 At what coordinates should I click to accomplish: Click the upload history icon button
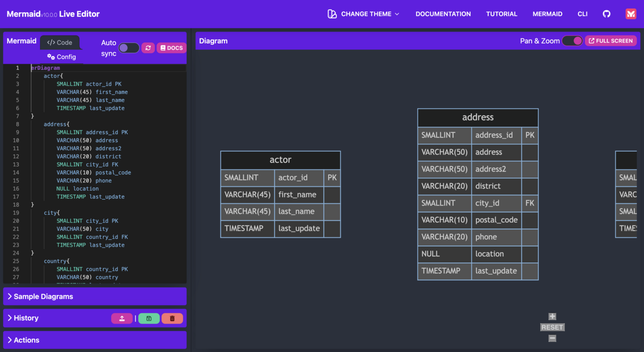[122, 318]
